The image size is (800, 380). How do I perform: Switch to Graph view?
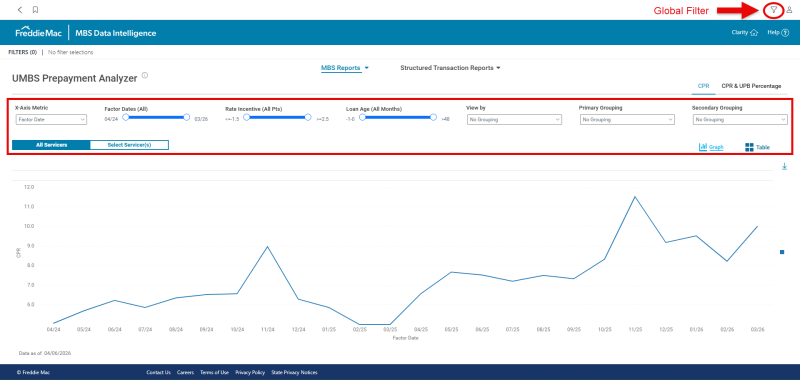711,147
